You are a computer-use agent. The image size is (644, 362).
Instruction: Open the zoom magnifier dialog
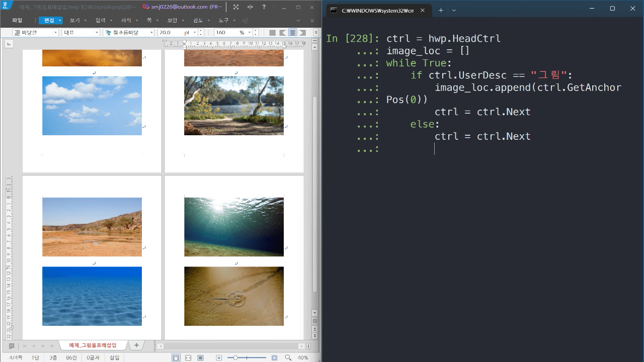(x=288, y=358)
